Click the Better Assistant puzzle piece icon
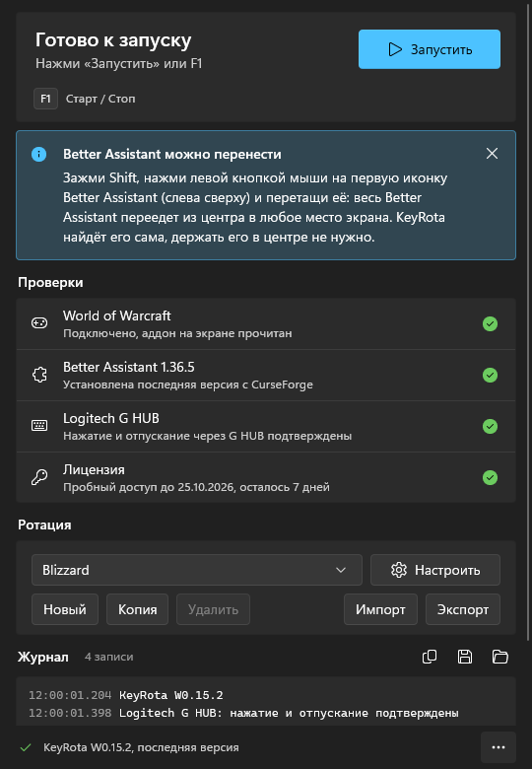The width and height of the screenshot is (532, 769). [39, 375]
